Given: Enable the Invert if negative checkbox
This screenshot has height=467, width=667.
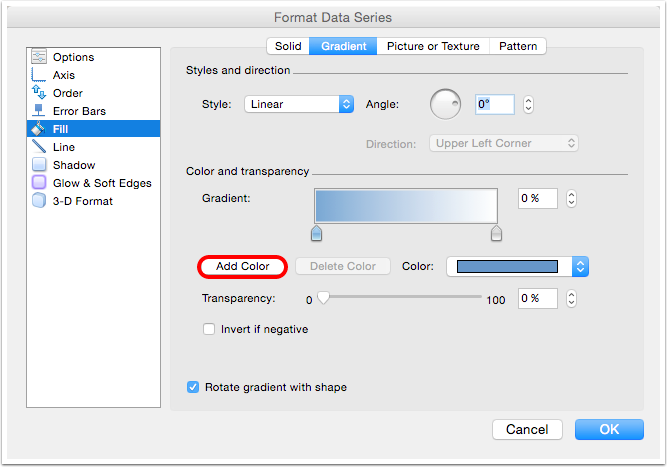Looking at the screenshot, I should [209, 329].
